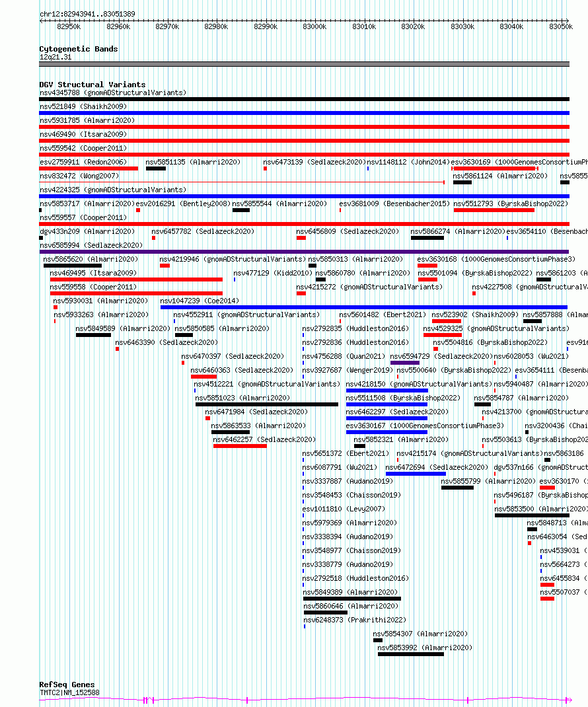
Task: Click the nsv469490 (Itsara2009) label
Action: (83, 134)
